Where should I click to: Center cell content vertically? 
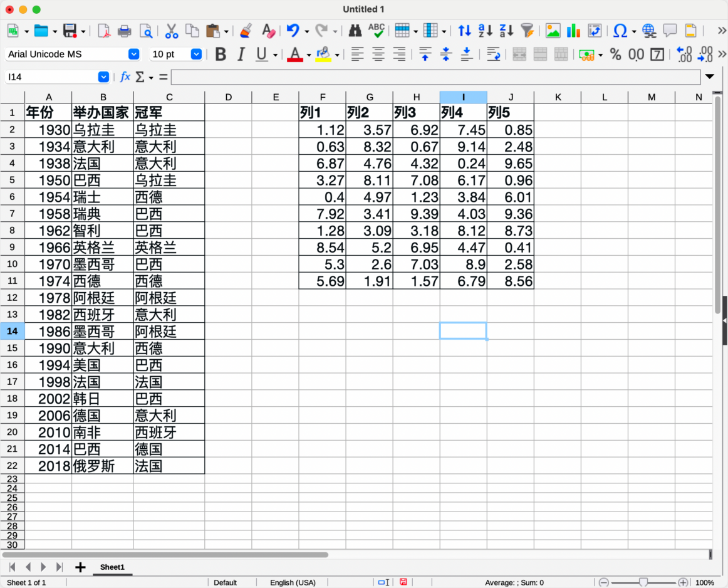(x=445, y=55)
